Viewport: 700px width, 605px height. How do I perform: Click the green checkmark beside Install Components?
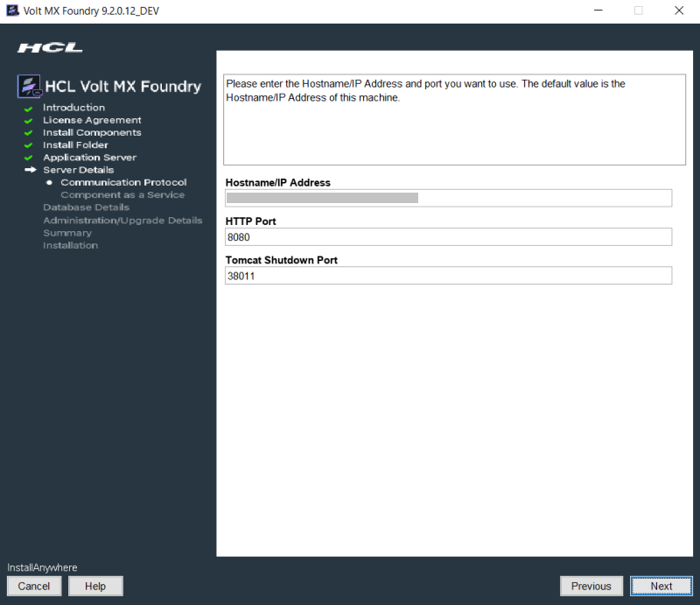coord(29,133)
